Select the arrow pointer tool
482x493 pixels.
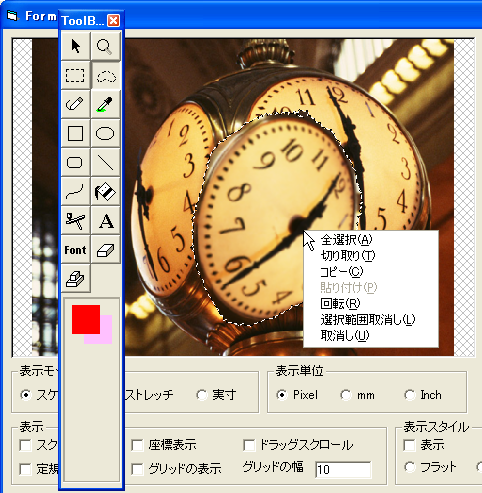point(76,46)
